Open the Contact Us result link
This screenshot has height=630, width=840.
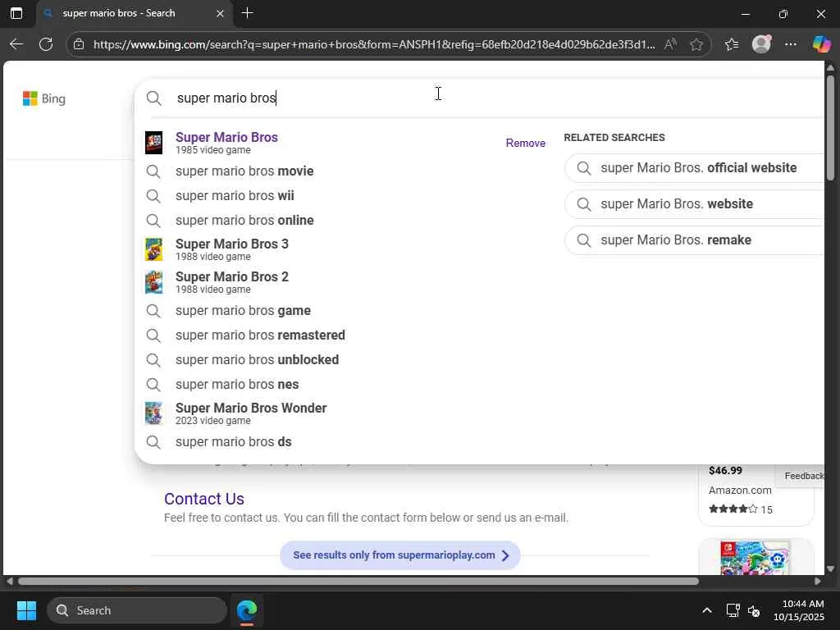[204, 499]
